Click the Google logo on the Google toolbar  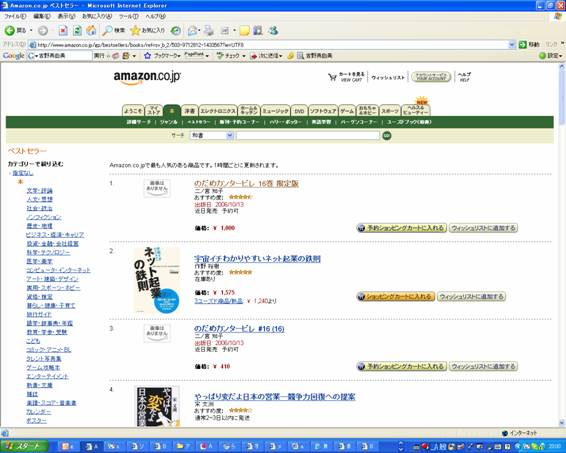pyautogui.click(x=13, y=56)
